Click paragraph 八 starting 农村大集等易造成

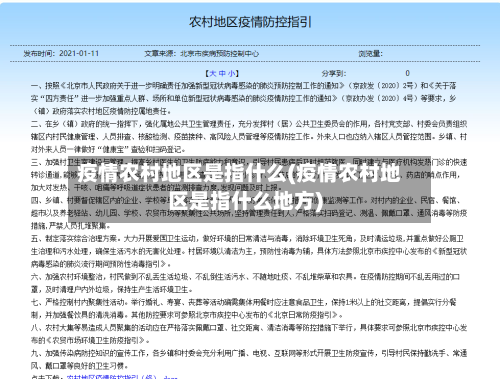coord(249,334)
